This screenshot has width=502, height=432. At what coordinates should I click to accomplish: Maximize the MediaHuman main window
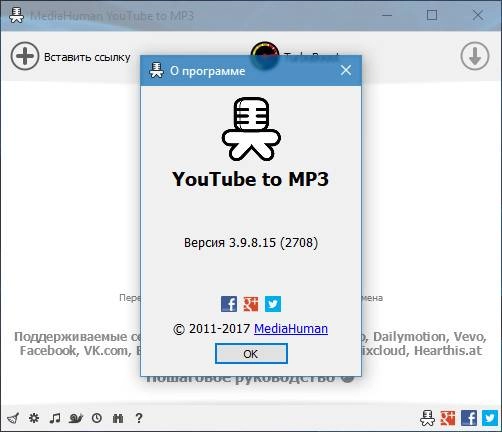[x=432, y=15]
